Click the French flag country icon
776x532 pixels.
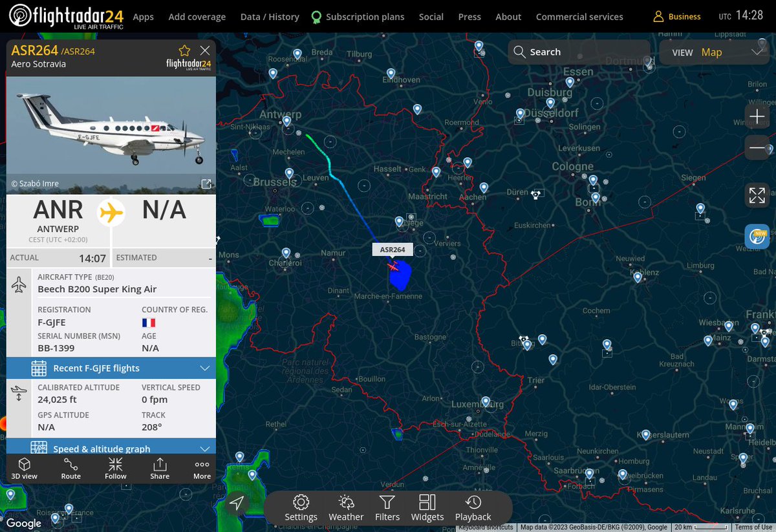tap(149, 322)
